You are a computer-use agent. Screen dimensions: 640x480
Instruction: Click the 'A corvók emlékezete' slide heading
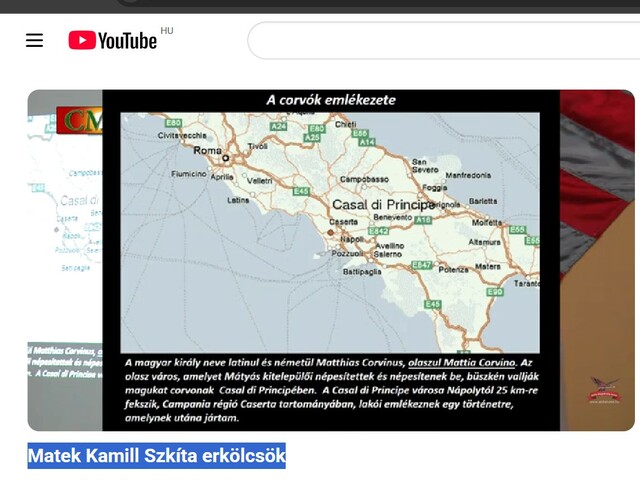(330, 100)
